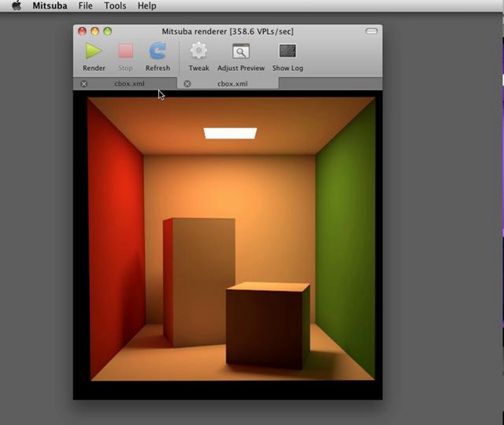Screen dimensions: 504x425
Task: Select the second cbox.xml tab
Action: [228, 84]
